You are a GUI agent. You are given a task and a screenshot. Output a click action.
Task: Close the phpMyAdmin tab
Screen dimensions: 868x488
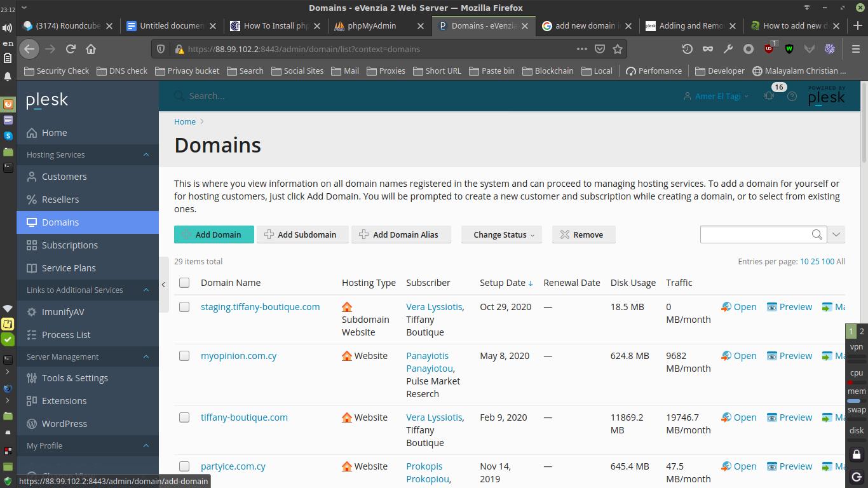pyautogui.click(x=421, y=26)
